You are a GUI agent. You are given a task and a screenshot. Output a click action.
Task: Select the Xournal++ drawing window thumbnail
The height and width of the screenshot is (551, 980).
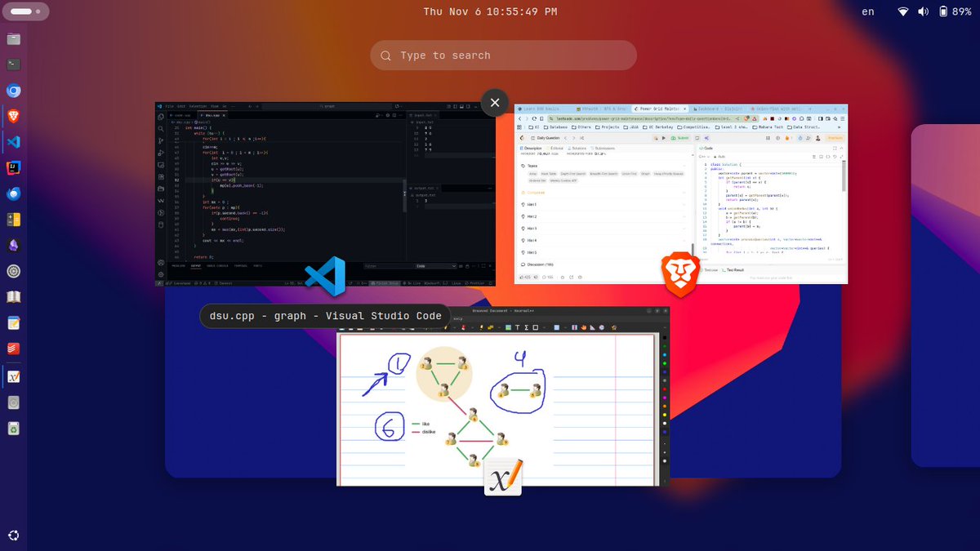coord(503,396)
